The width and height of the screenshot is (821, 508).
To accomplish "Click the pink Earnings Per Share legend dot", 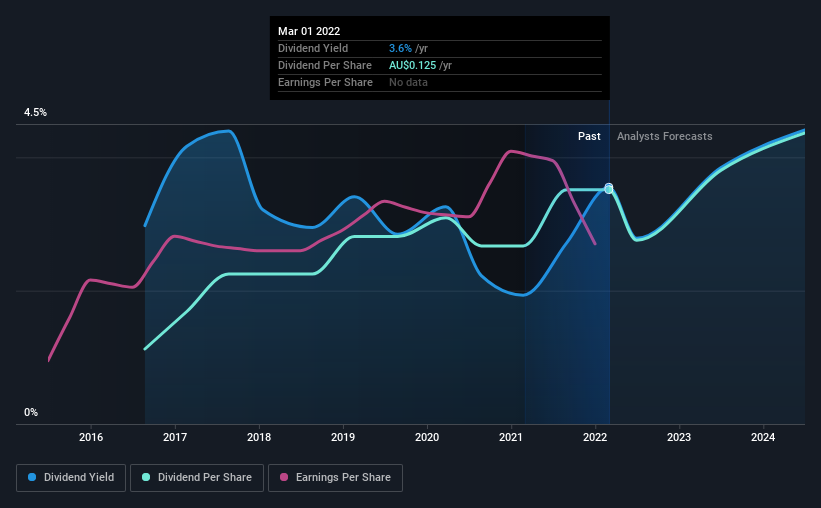I will coord(284,477).
